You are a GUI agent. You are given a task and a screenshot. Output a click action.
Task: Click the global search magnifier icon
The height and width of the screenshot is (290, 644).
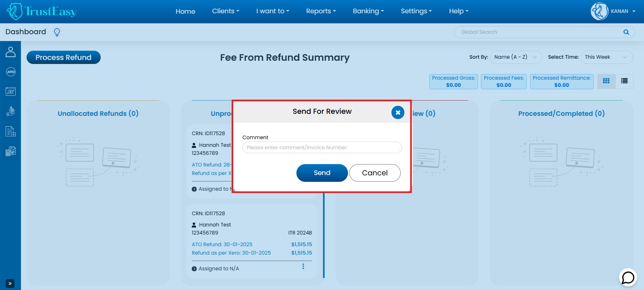coord(626,32)
